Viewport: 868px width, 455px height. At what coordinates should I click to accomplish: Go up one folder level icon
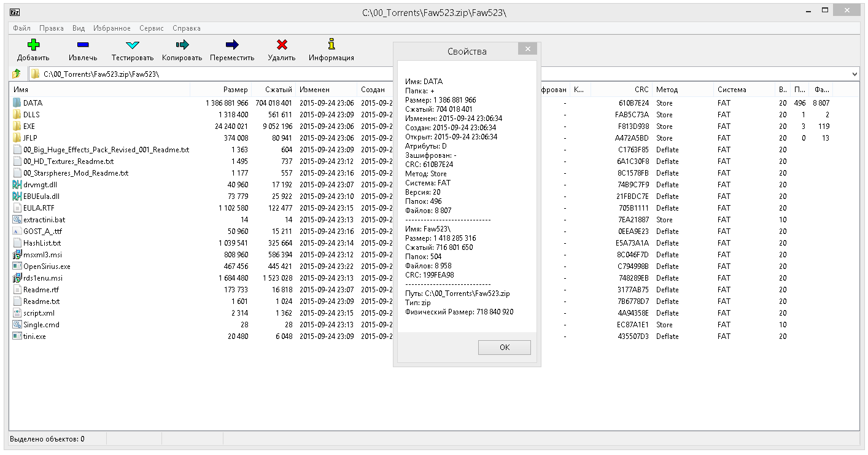(17, 74)
